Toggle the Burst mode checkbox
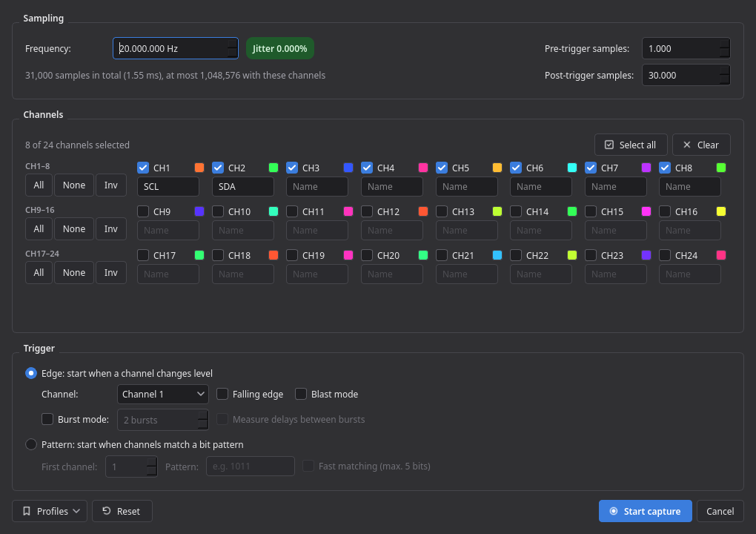 point(47,419)
